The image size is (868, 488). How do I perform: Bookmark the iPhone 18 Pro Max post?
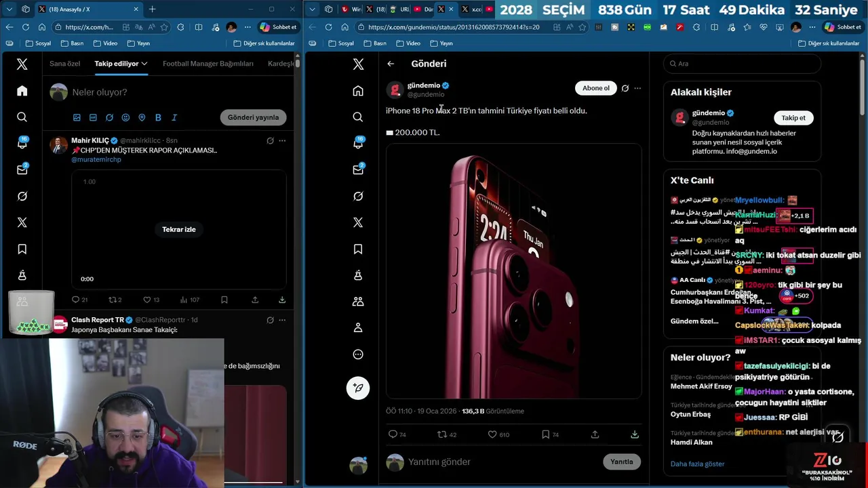[x=545, y=434]
